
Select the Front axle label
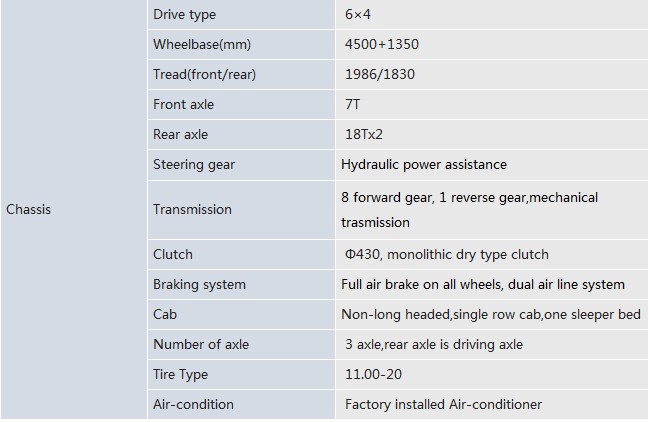(183, 104)
